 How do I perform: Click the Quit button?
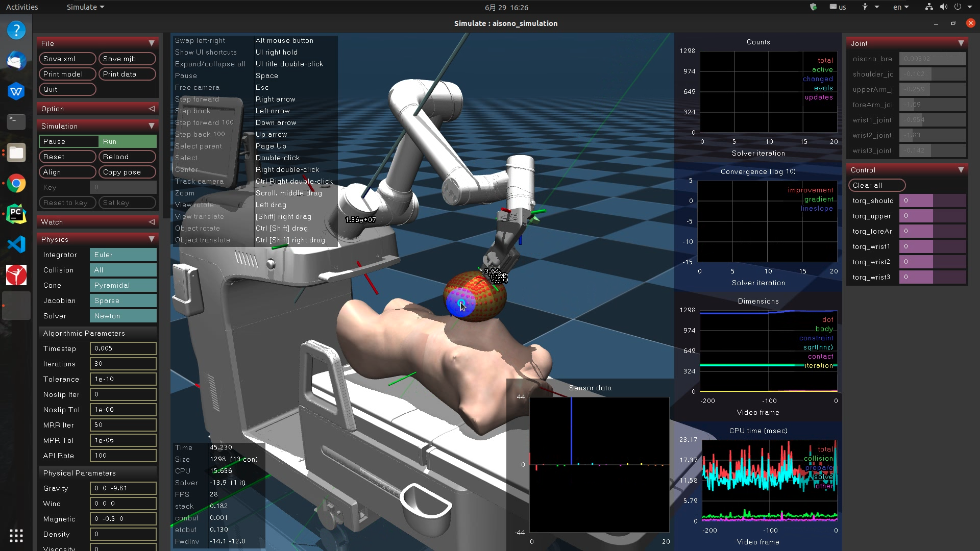pos(67,89)
